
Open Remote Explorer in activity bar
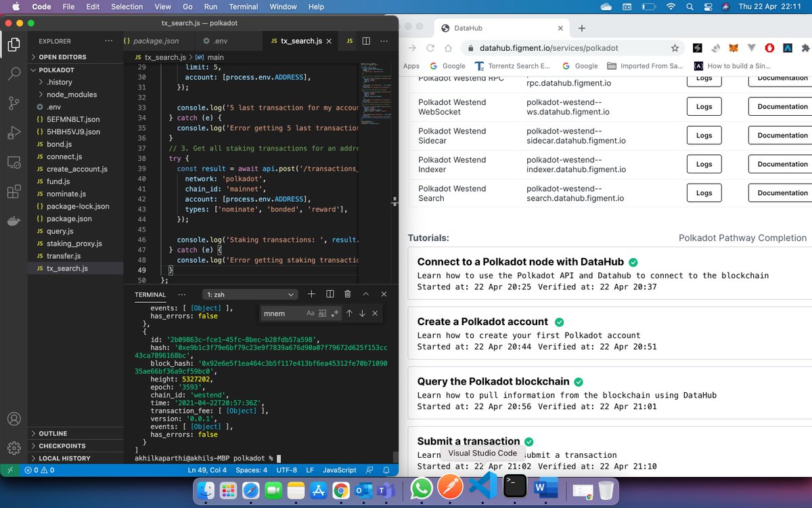coord(14,163)
